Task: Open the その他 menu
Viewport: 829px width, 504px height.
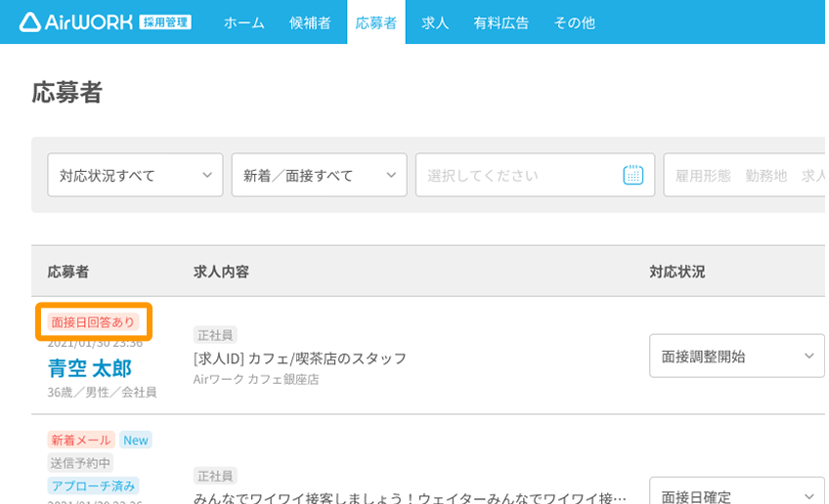Action: (x=574, y=22)
